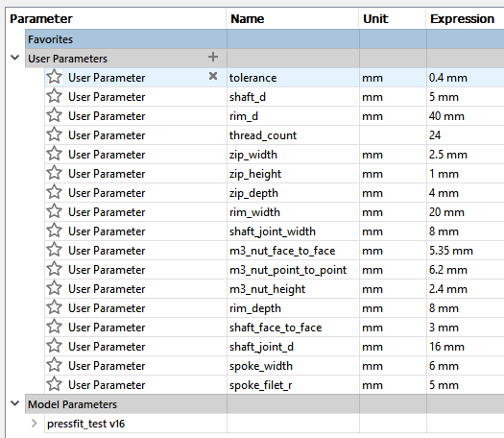This screenshot has height=438, width=504.
Task: Mark rim_d as favorite with star
Action: (54, 115)
